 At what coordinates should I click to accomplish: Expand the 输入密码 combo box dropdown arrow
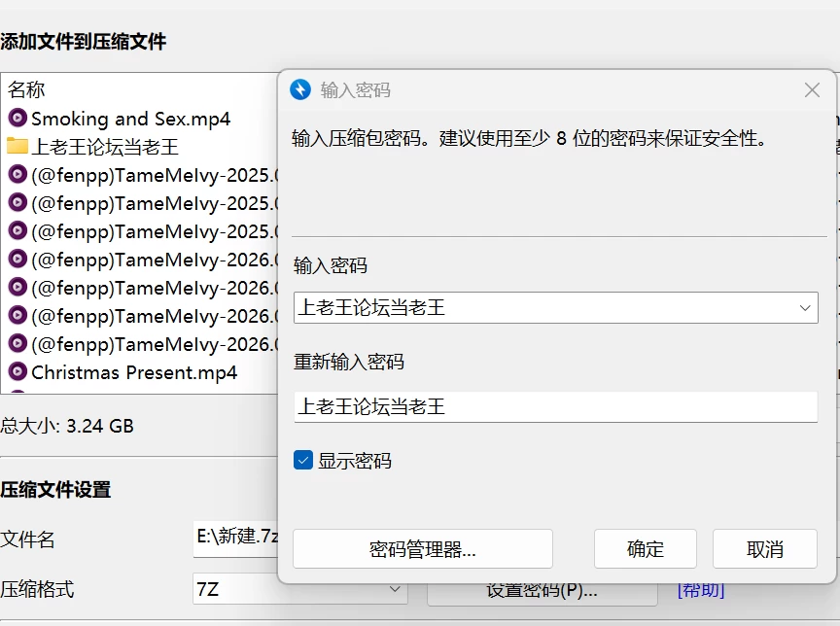point(805,308)
